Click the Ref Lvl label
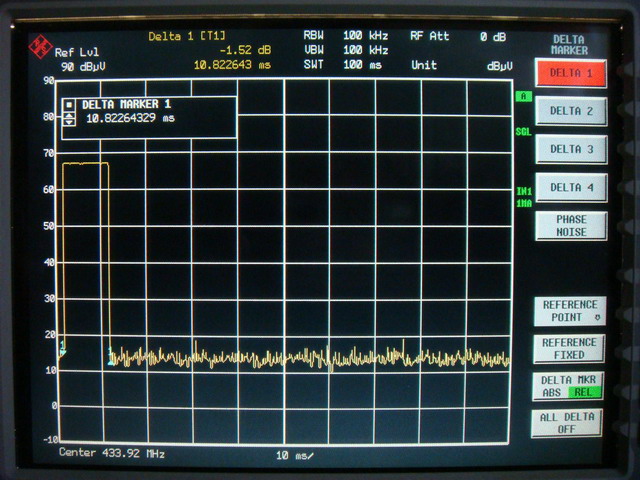 coord(77,52)
